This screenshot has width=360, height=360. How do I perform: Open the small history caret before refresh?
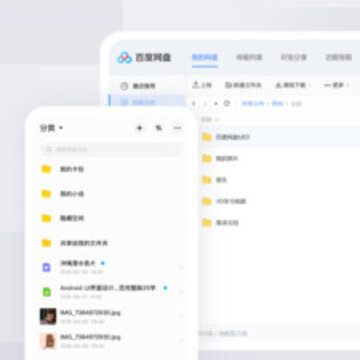[x=216, y=104]
